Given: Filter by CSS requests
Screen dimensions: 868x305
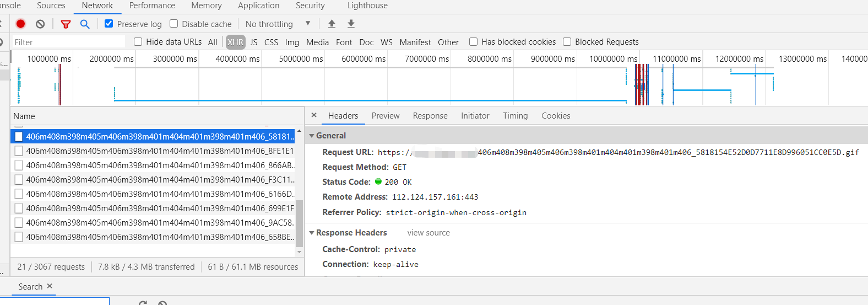Looking at the screenshot, I should 271,42.
